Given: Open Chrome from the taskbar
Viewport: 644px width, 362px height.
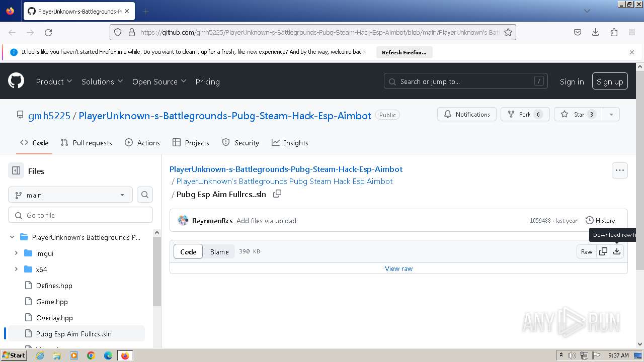Looking at the screenshot, I should pos(91,355).
